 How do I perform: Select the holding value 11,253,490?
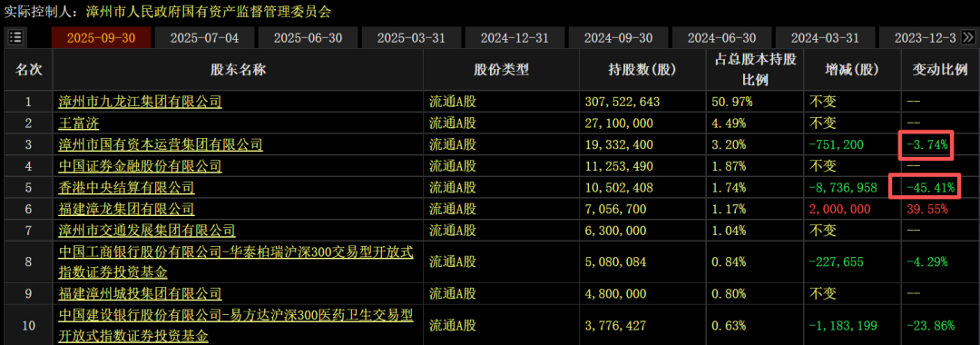point(619,166)
